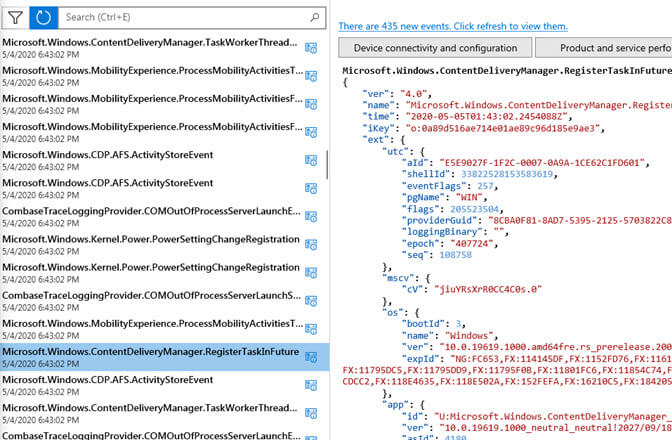Click category icon on COMOutOfProcessServerLaunchS row
The width and height of the screenshot is (672, 440).
pyautogui.click(x=311, y=301)
